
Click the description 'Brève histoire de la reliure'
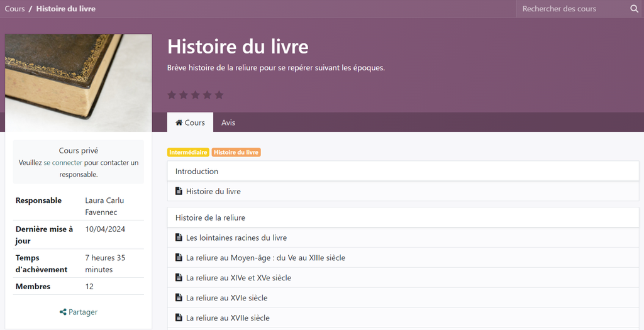[x=276, y=68]
